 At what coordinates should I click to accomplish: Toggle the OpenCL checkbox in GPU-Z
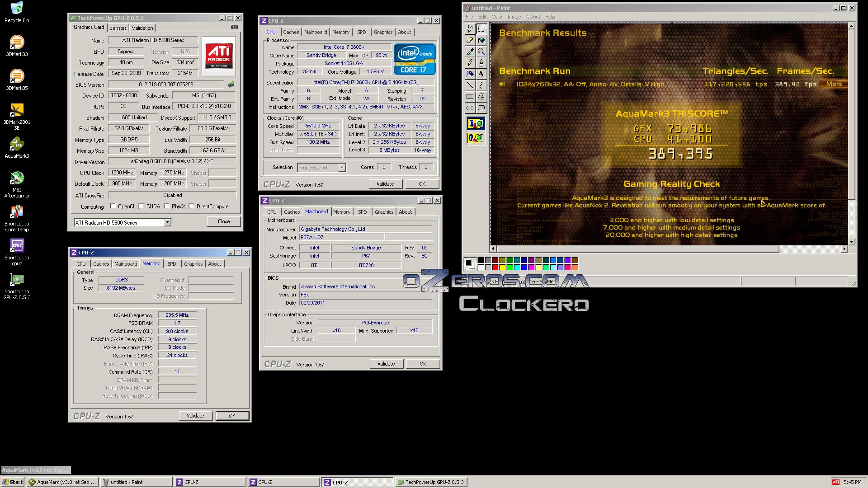113,206
